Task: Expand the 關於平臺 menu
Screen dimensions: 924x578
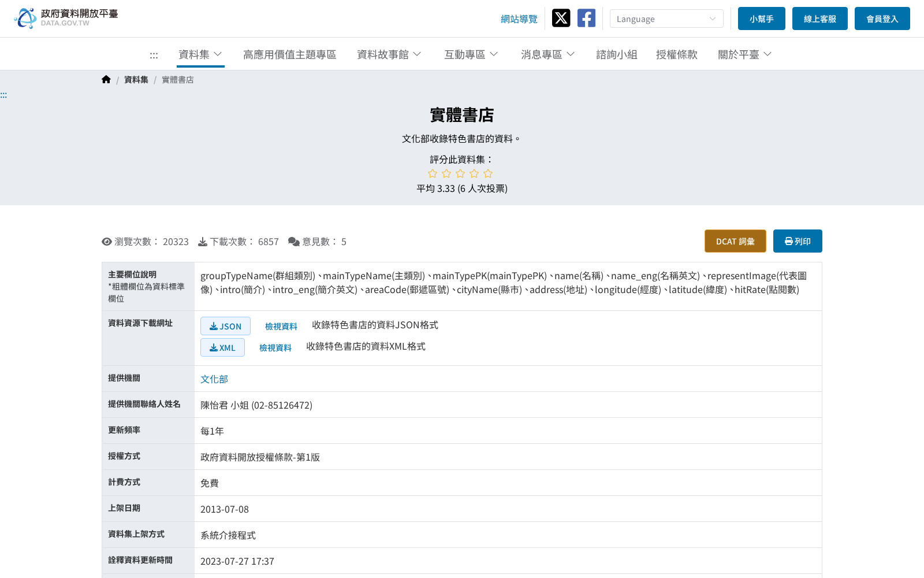Action: point(745,54)
